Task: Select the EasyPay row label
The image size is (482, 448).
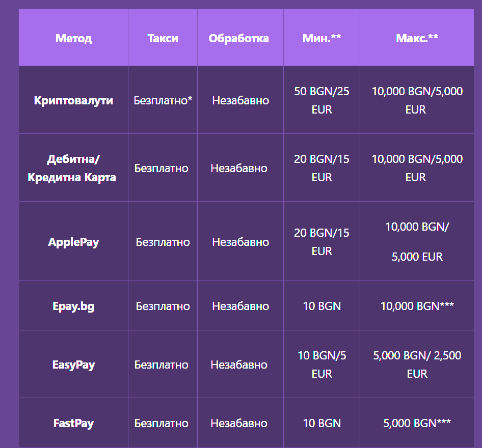Action: pyautogui.click(x=73, y=365)
